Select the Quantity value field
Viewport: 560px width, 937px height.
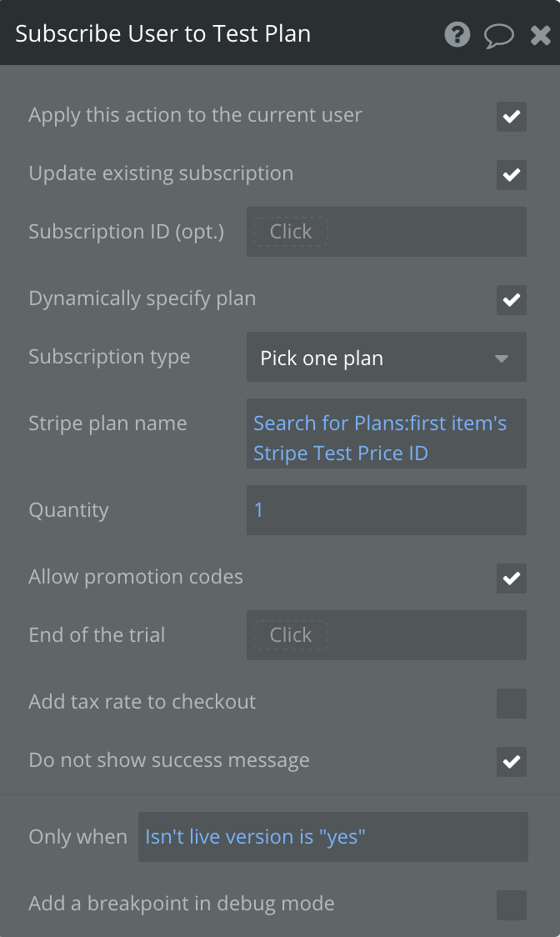(x=386, y=510)
